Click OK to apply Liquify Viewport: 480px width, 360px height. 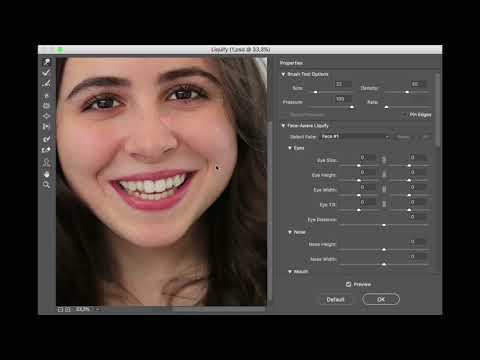(381, 299)
